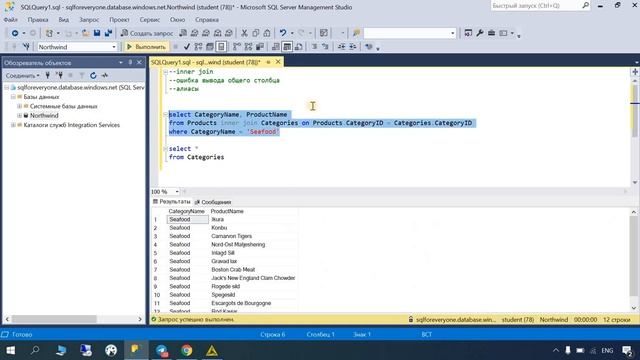The width and height of the screenshot is (640, 360).
Task: Toggle Results to Text mode
Action: click(276, 47)
